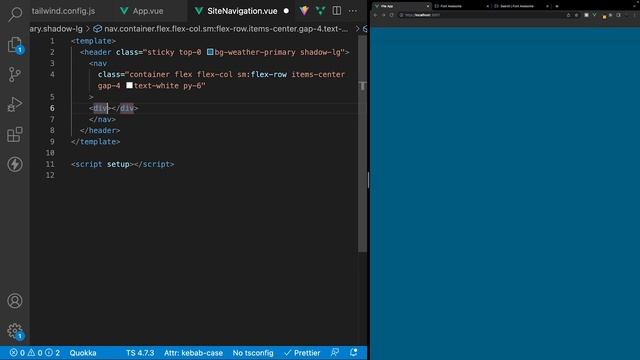Open the Run and Debug view

pyautogui.click(x=15, y=104)
